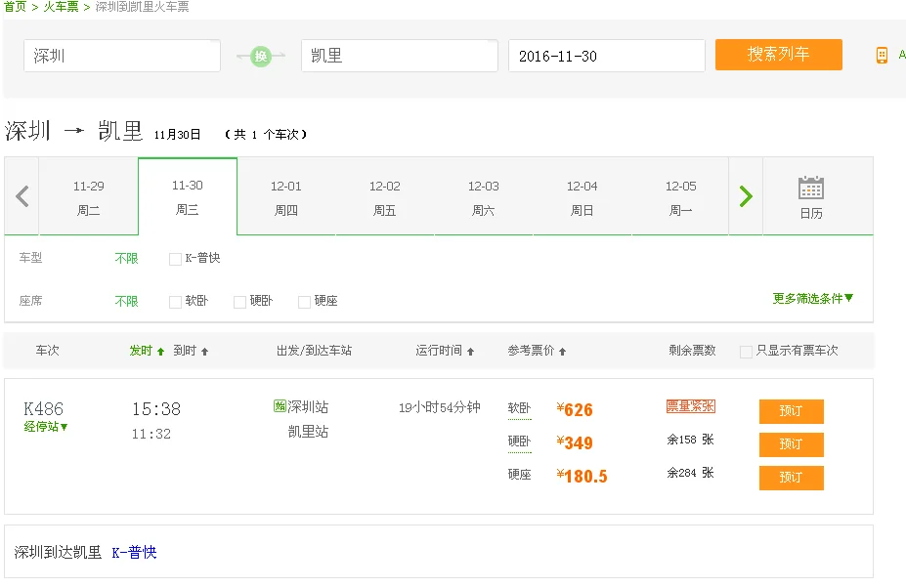Check the K-普快 train type filter
The image size is (906, 588).
[173, 259]
